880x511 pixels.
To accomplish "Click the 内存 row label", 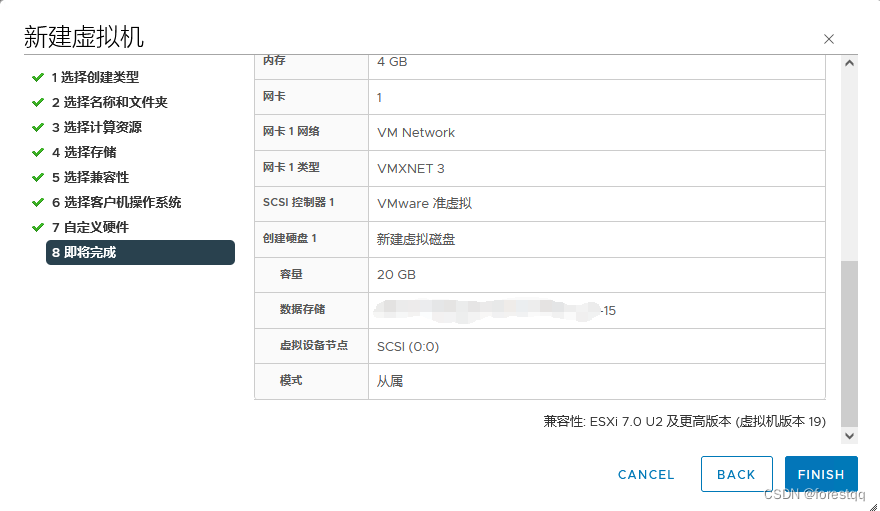I will tap(274, 61).
